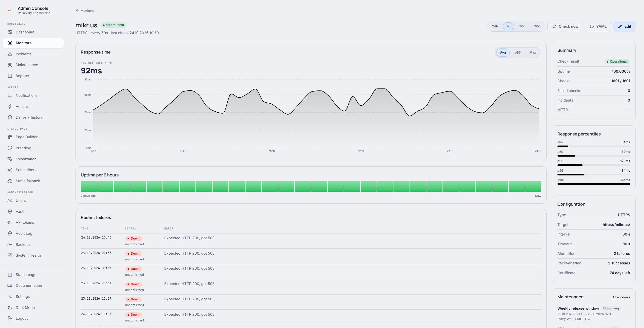Switch response chart to Avg
Screen dimensions: 644x328
pyautogui.click(x=503, y=53)
